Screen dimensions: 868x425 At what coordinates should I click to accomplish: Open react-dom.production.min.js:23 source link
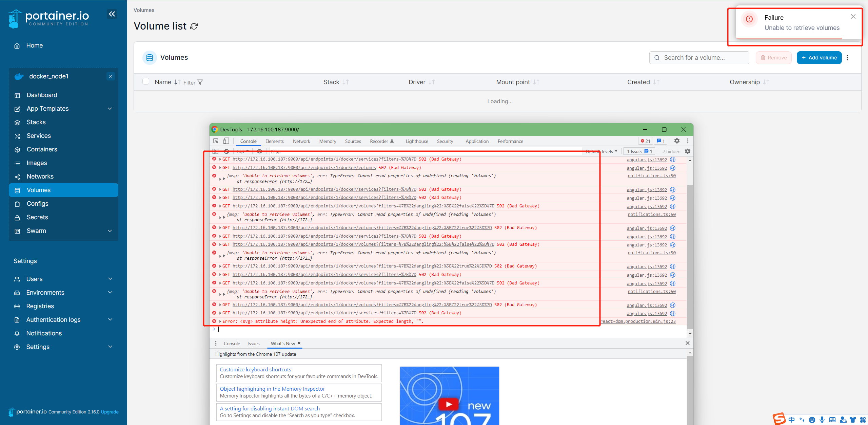[x=638, y=321]
